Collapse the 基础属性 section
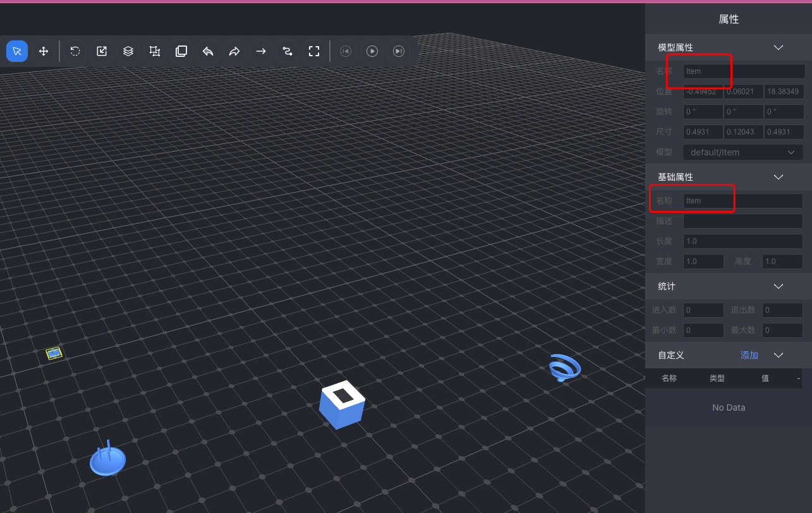Screen dimensions: 812x513 tap(779, 177)
